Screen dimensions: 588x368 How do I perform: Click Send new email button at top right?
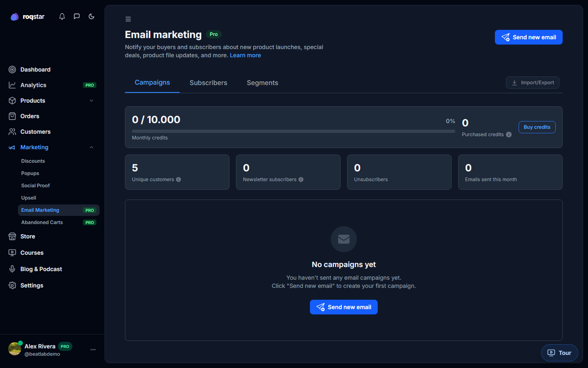point(529,37)
